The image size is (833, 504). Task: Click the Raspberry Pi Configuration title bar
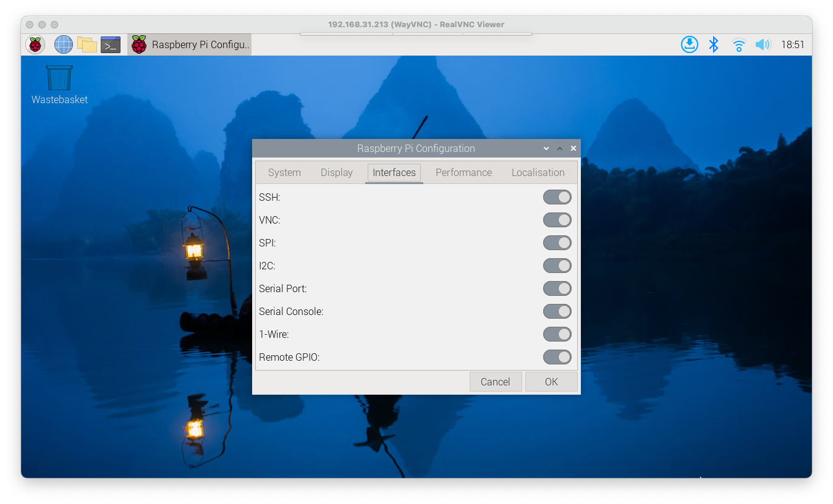point(416,148)
